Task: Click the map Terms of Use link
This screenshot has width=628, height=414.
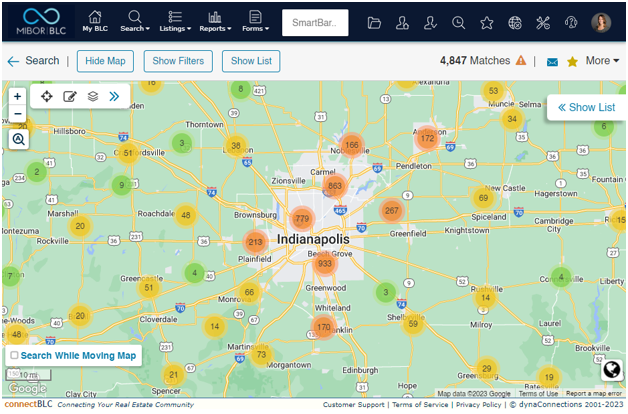Action: (538, 394)
